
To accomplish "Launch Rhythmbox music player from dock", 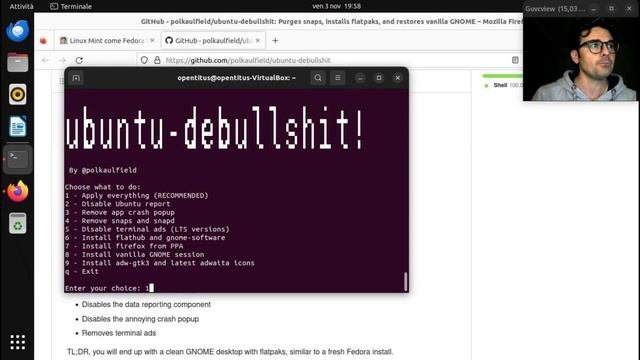I will [x=18, y=94].
